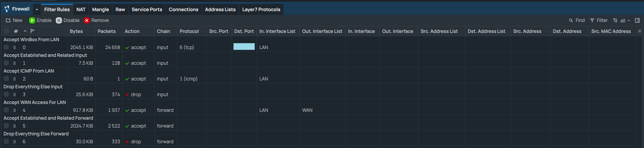Click the Disable pause button

(x=68, y=20)
